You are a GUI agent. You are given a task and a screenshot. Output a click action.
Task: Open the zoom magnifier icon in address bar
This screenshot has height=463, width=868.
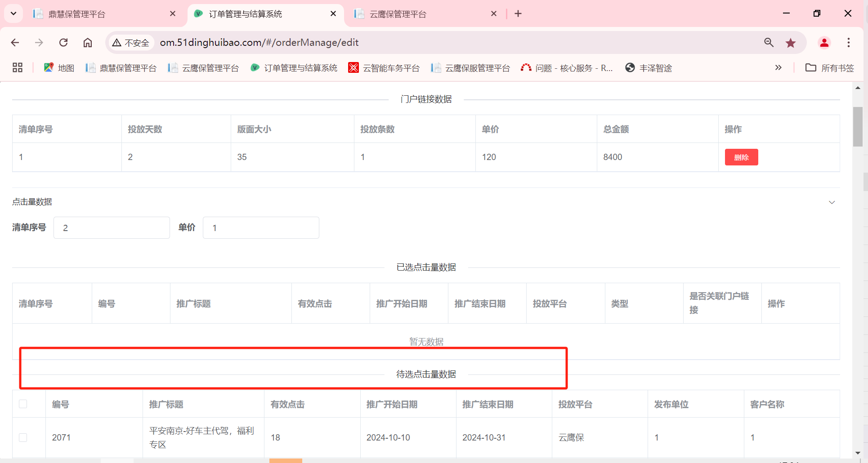point(769,43)
